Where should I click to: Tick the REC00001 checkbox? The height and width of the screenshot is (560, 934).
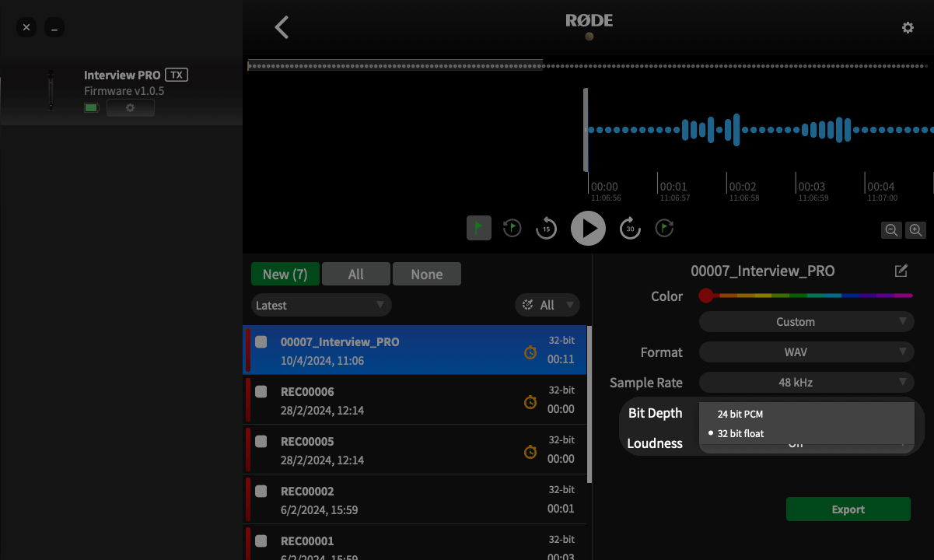click(261, 541)
